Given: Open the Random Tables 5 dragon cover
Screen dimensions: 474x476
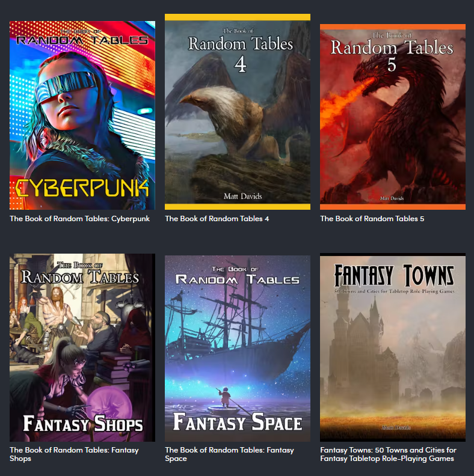Looking at the screenshot, I should (x=393, y=117).
